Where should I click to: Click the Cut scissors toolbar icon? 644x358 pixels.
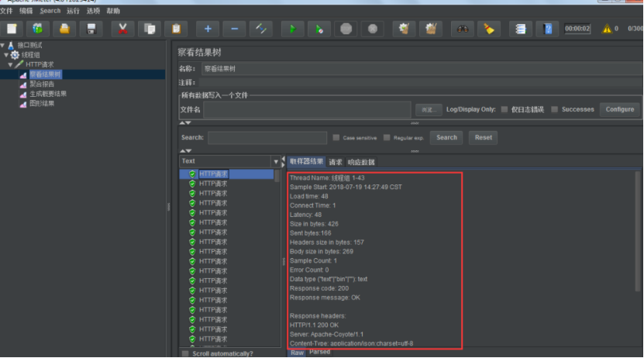122,29
